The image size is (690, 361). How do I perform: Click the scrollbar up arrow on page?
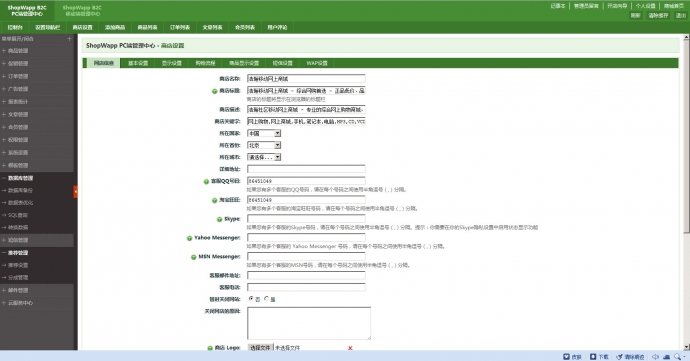point(686,38)
